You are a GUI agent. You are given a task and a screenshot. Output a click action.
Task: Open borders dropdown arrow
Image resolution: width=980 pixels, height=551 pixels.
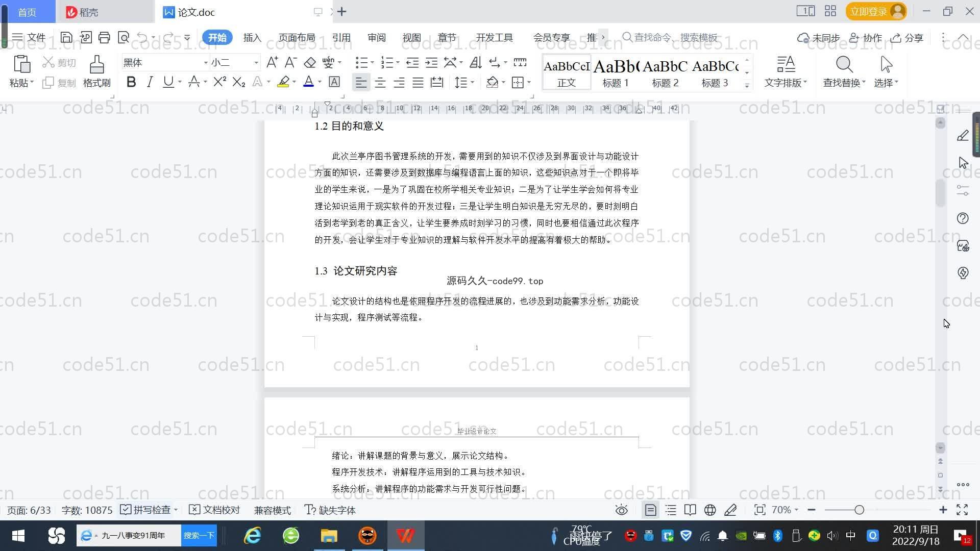click(529, 82)
